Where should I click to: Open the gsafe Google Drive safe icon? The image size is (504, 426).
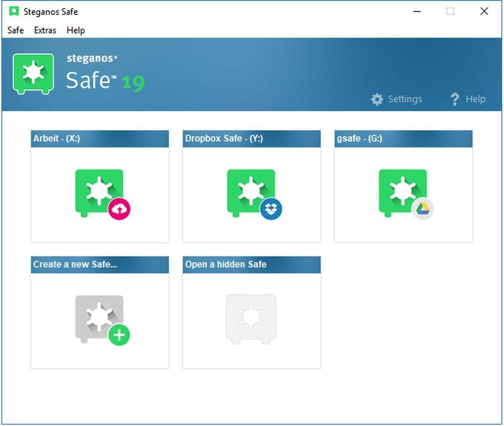point(406,194)
